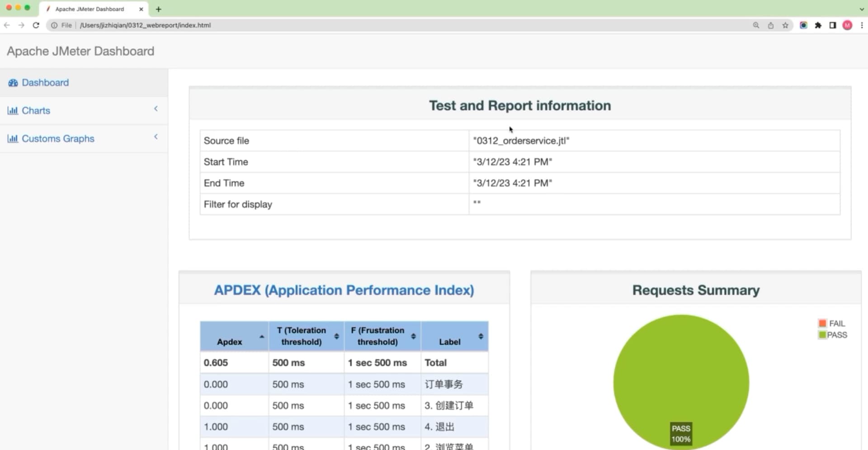This screenshot has width=868, height=450.
Task: Open the Dashboard sidebar link
Action: click(x=45, y=83)
